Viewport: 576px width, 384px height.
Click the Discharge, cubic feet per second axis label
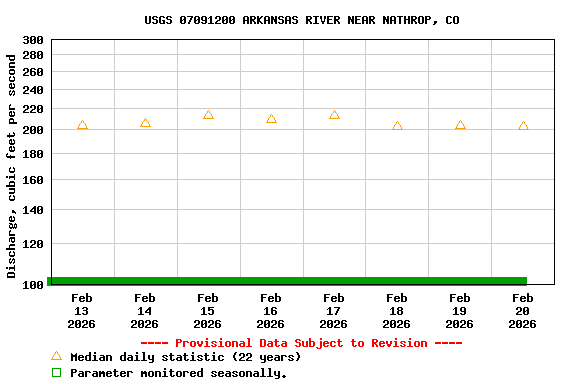pyautogui.click(x=11, y=166)
